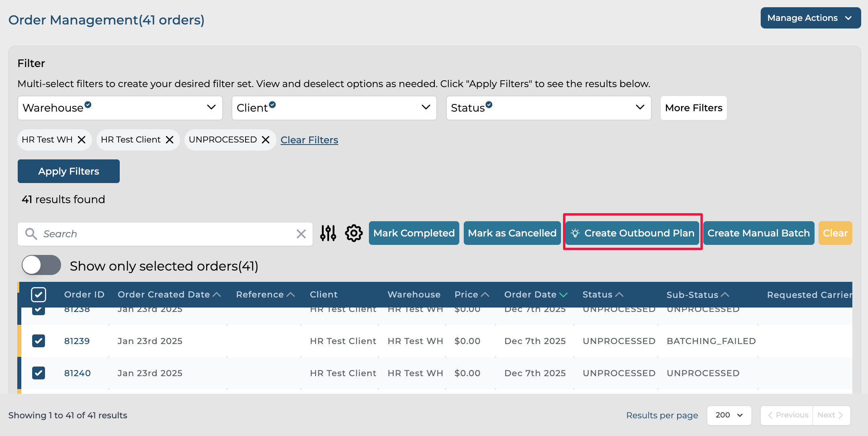Uncheck the select-all header checkbox
The height and width of the screenshot is (436, 868).
[x=39, y=295]
